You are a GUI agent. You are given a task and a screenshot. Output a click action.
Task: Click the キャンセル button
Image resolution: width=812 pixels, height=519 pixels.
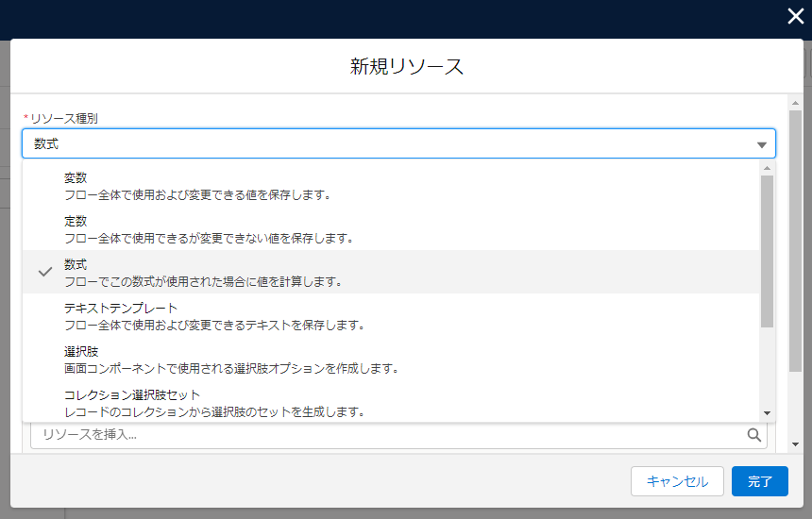(x=677, y=481)
